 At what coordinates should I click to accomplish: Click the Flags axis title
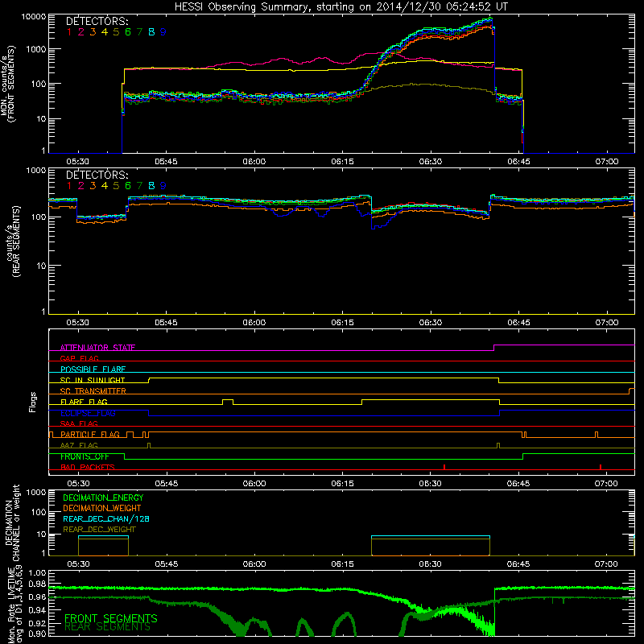pyautogui.click(x=33, y=402)
